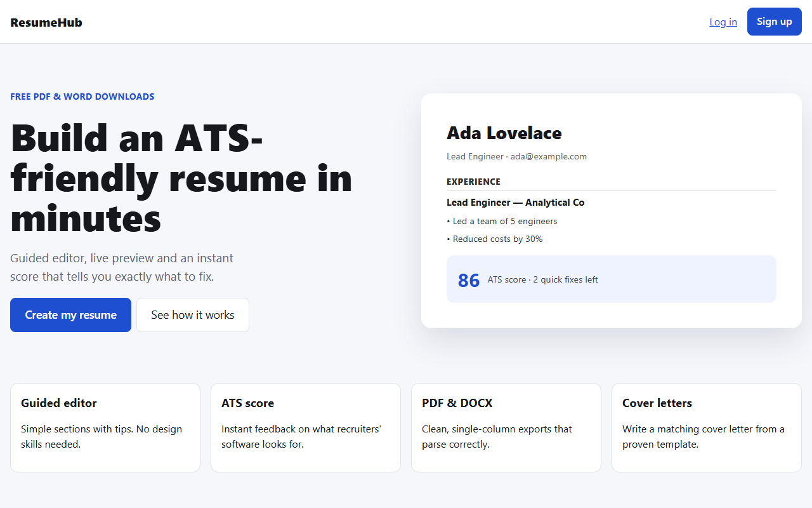This screenshot has height=508, width=812.
Task: Click the main headline about ATS-friendly resume
Action: tap(181, 178)
